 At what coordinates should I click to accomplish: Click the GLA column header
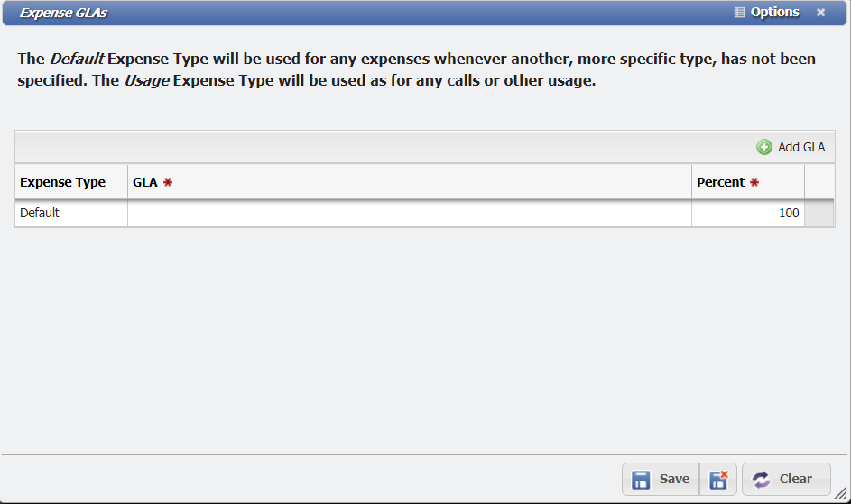(x=145, y=182)
